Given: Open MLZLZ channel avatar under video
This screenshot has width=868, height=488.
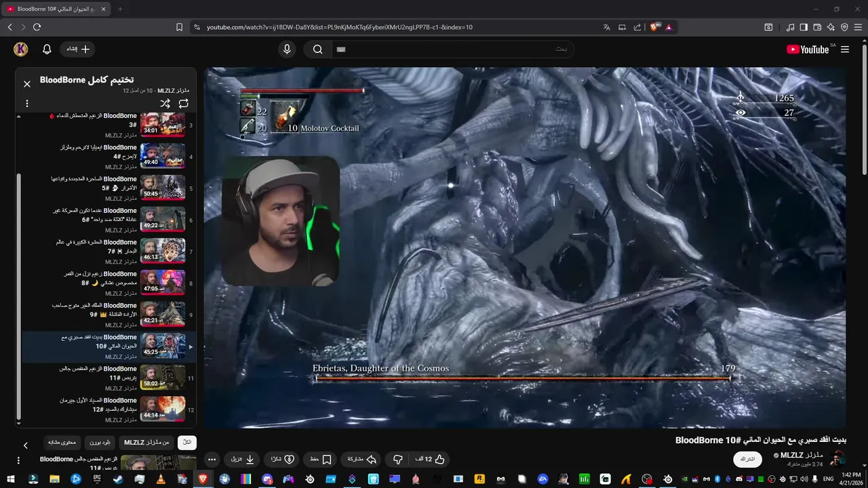Looking at the screenshot, I should (838, 458).
